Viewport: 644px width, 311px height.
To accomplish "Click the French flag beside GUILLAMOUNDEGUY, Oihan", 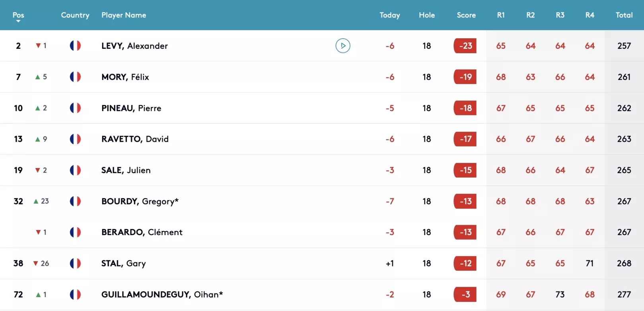I will 75,294.
